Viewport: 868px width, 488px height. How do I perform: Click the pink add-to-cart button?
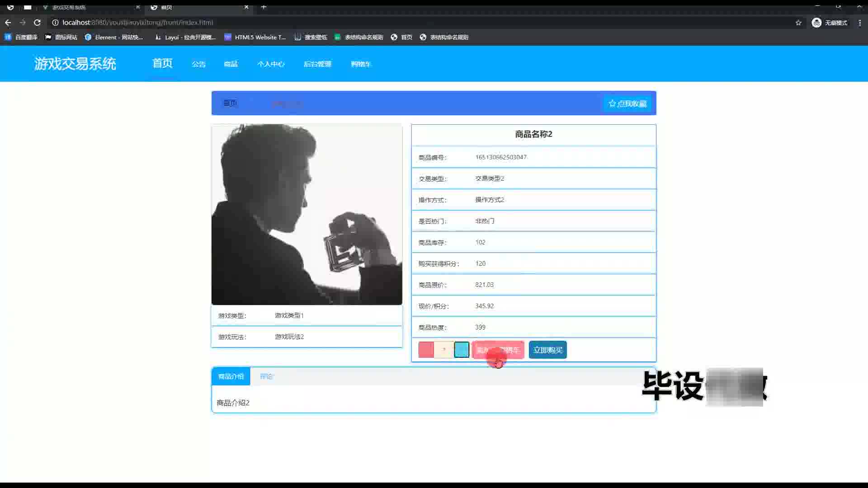pyautogui.click(x=498, y=350)
